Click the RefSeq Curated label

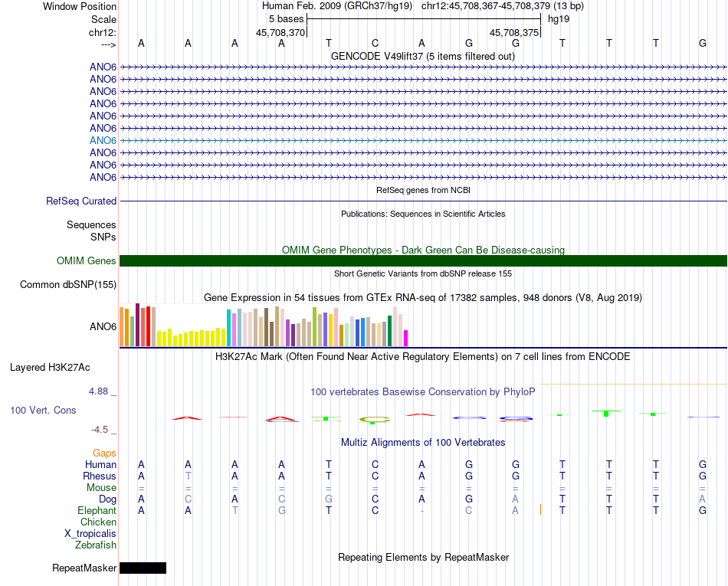tap(81, 201)
